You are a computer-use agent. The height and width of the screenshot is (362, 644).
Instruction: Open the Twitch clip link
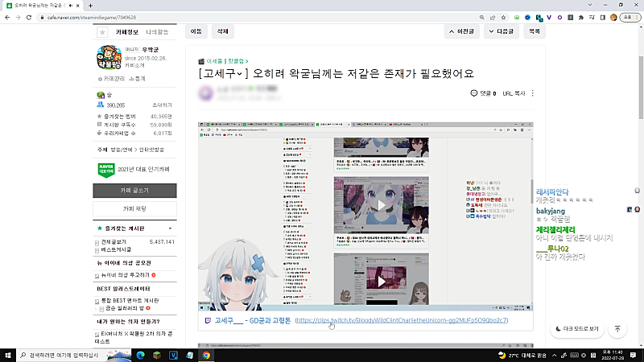(x=401, y=320)
